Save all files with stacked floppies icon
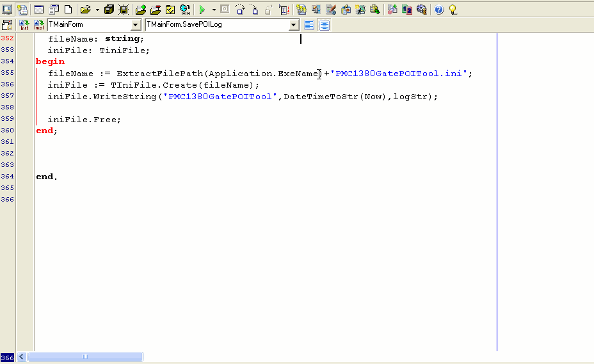Screen dimensions: 594x364 tap(109, 10)
